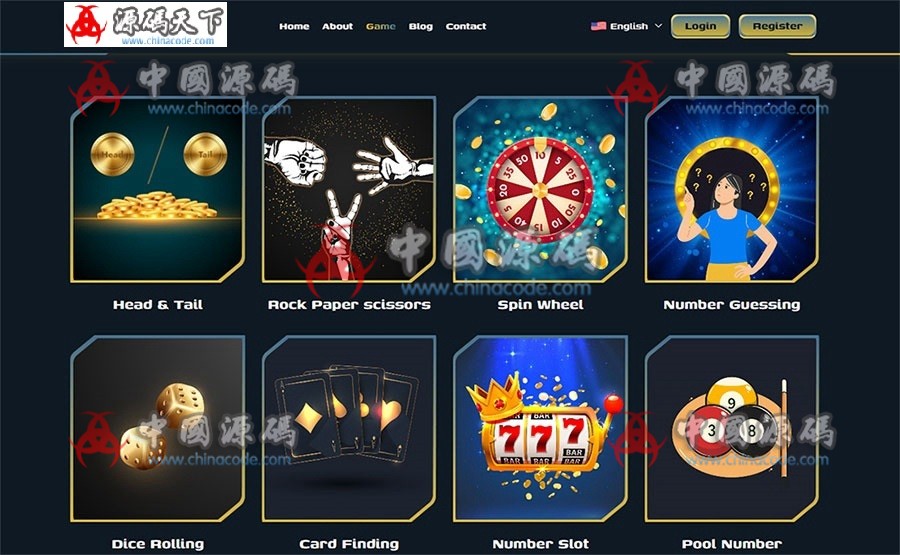
Task: Select the Game navigation item
Action: tap(381, 26)
